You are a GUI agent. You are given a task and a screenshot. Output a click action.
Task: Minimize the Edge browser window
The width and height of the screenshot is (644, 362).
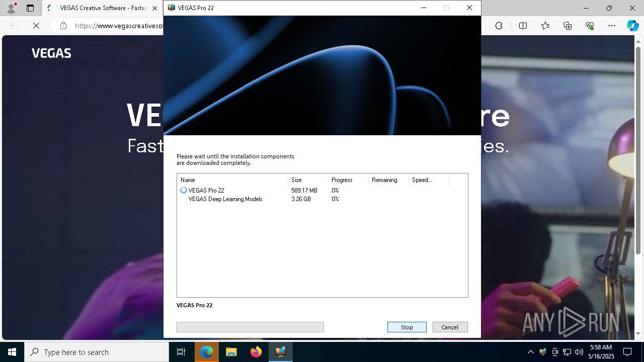(x=586, y=8)
